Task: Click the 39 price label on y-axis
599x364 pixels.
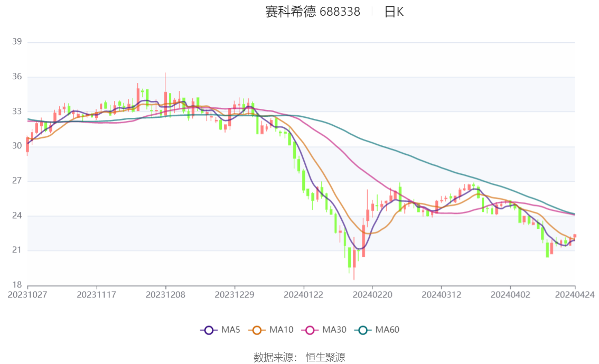Action: pos(17,42)
